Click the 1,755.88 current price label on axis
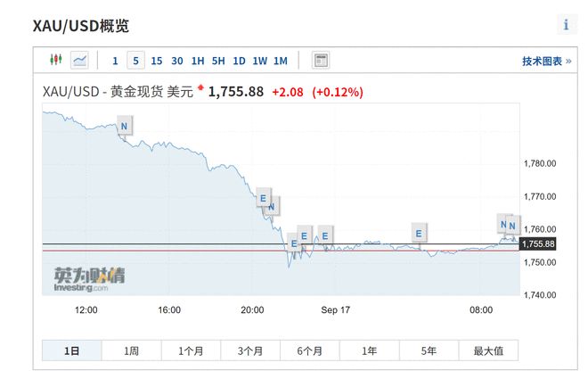Image resolution: width=588 pixels, height=379 pixels. tap(538, 244)
